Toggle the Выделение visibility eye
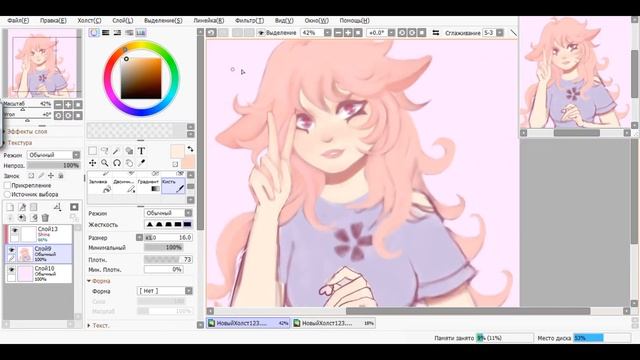Screen dimensions: 640x360 [261, 33]
